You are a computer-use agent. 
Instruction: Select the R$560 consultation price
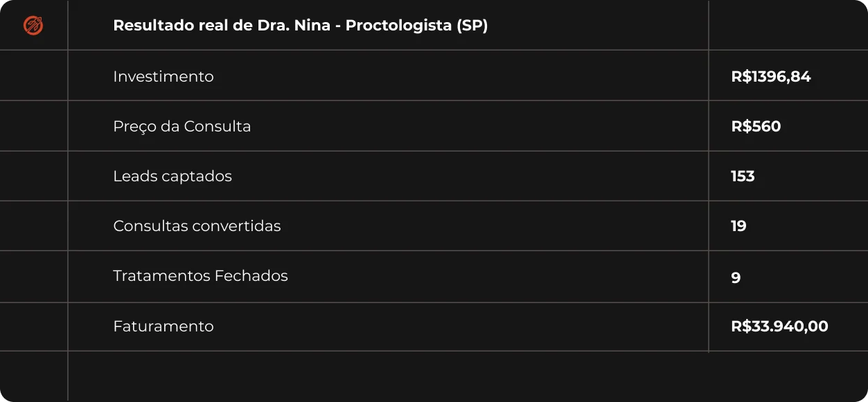pyautogui.click(x=756, y=127)
